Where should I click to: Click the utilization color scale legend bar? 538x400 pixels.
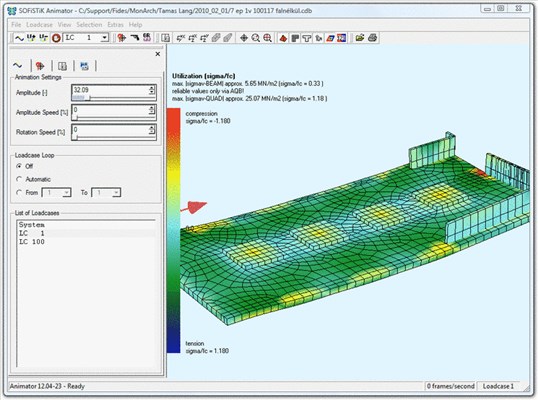point(174,230)
